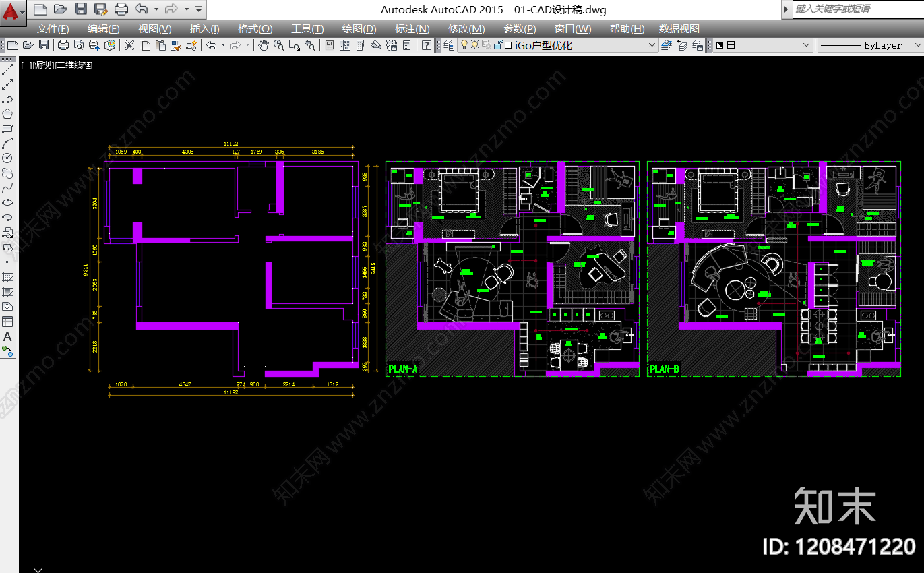
Task: Expand the search box arrow button
Action: pos(787,9)
